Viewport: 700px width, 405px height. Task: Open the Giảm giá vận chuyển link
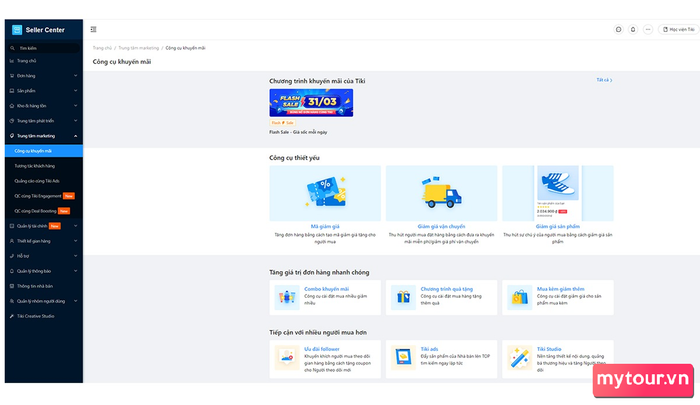(441, 226)
